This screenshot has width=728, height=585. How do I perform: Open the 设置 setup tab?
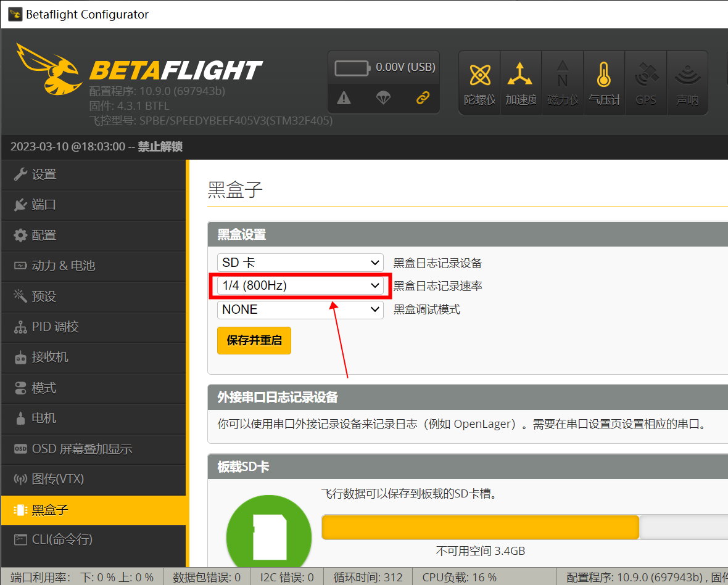tap(93, 174)
